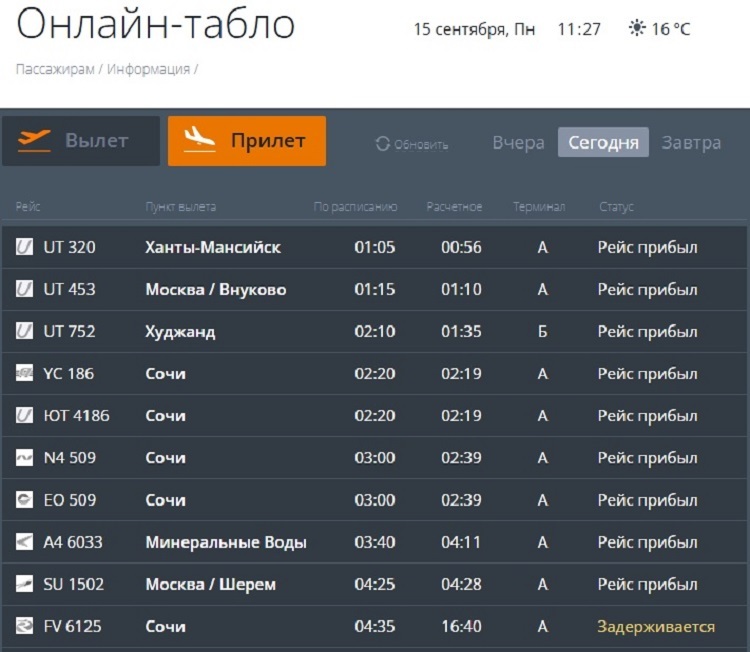Show flights for Вчера
Viewport: 750px width, 652px height.
(x=518, y=143)
